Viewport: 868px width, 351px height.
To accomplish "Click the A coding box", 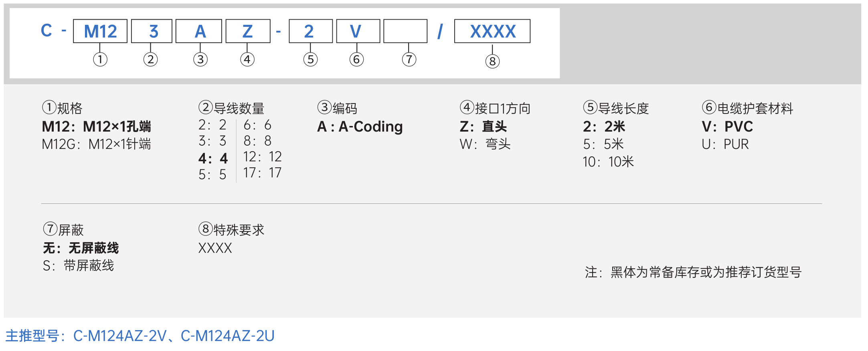I will pos(199,31).
